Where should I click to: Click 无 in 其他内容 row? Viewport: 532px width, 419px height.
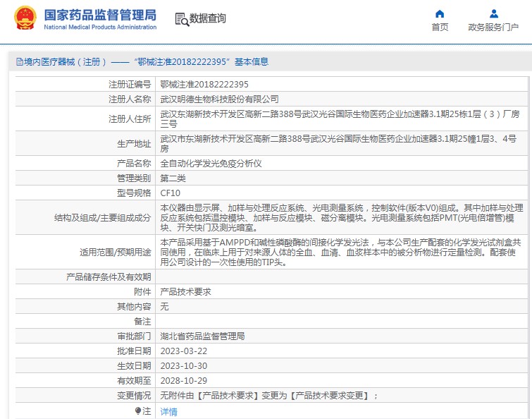(164, 307)
